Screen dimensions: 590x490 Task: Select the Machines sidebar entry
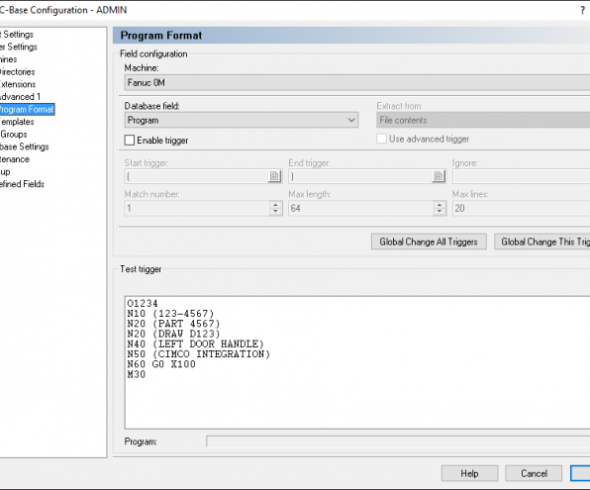9,59
